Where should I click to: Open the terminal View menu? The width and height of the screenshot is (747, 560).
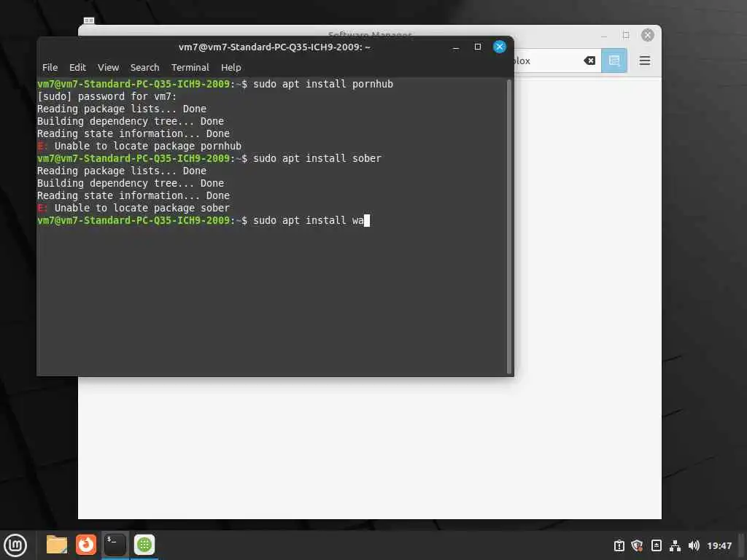[108, 67]
